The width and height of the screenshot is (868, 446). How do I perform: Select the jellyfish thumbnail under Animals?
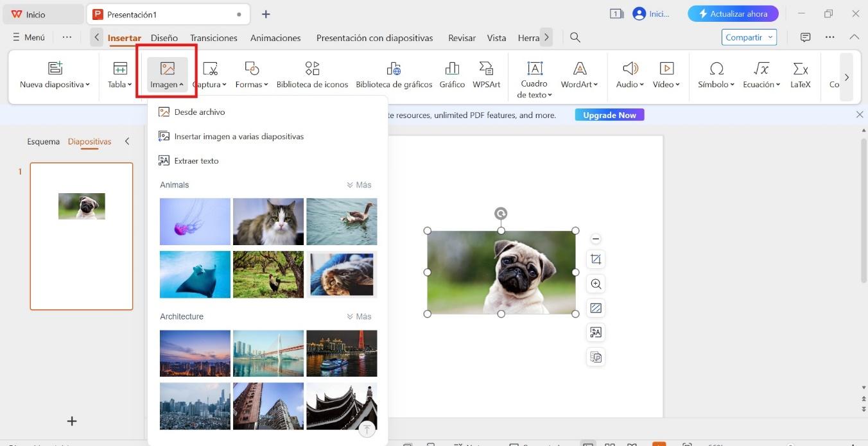tap(195, 221)
